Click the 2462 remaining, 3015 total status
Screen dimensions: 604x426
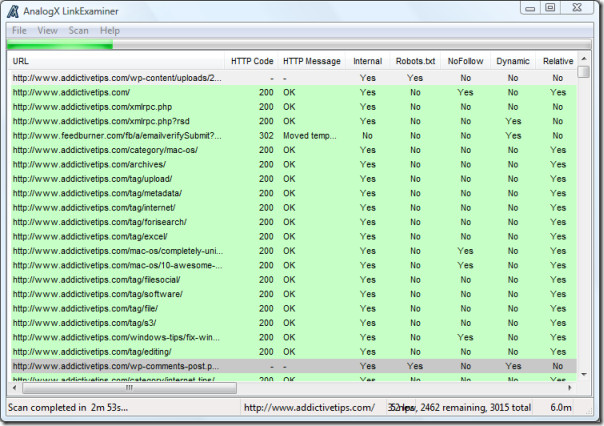pos(475,408)
